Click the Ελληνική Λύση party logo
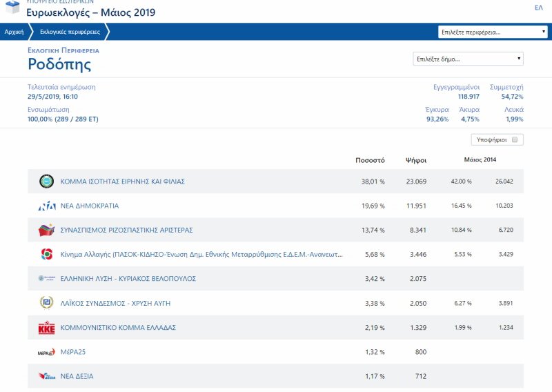 [46, 278]
